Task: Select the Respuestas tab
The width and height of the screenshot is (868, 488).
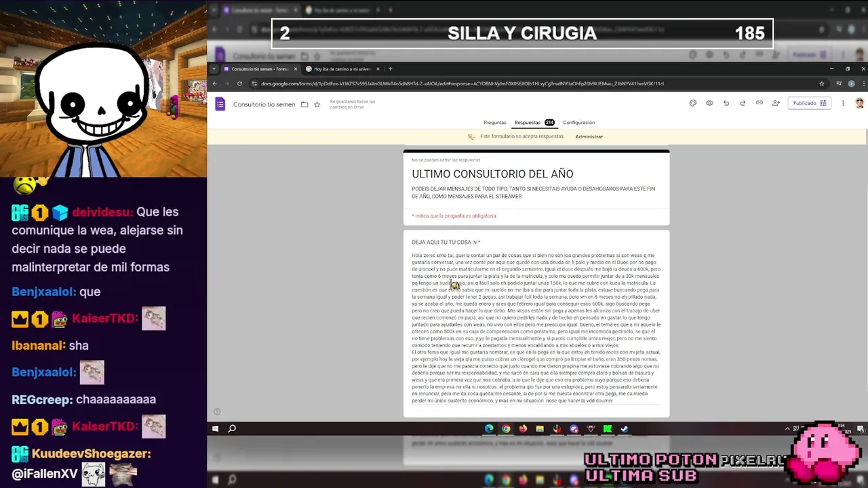Action: coord(534,123)
